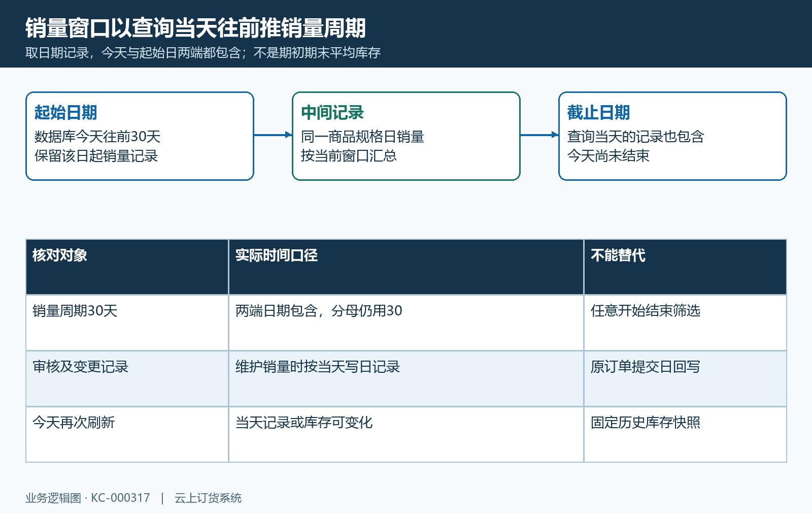Select the line 同一商品规格日销量
The image size is (812, 513).
click(362, 137)
